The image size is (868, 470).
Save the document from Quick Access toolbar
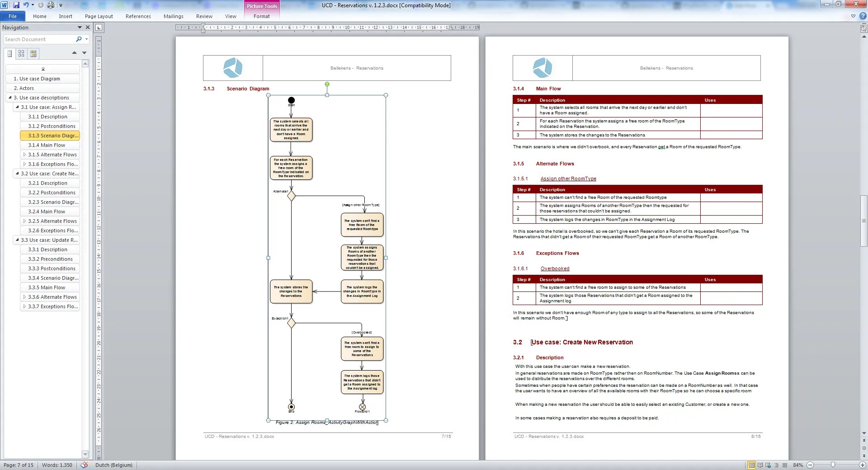coord(17,5)
